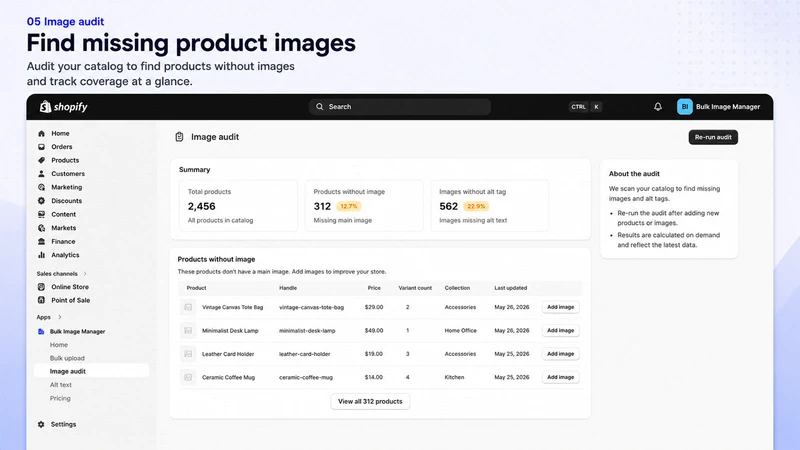Click the vintage-canvas-tote-bag handle

point(311,307)
